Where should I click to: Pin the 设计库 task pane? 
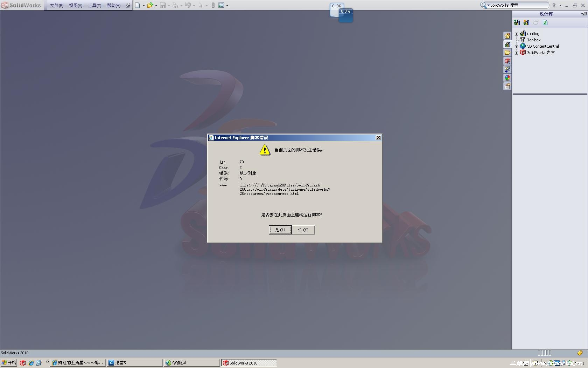pyautogui.click(x=584, y=14)
